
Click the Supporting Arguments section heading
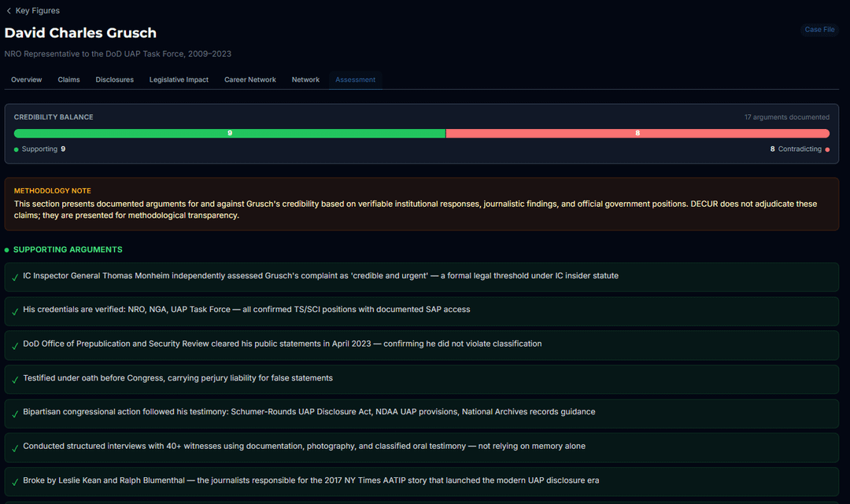[x=68, y=250]
